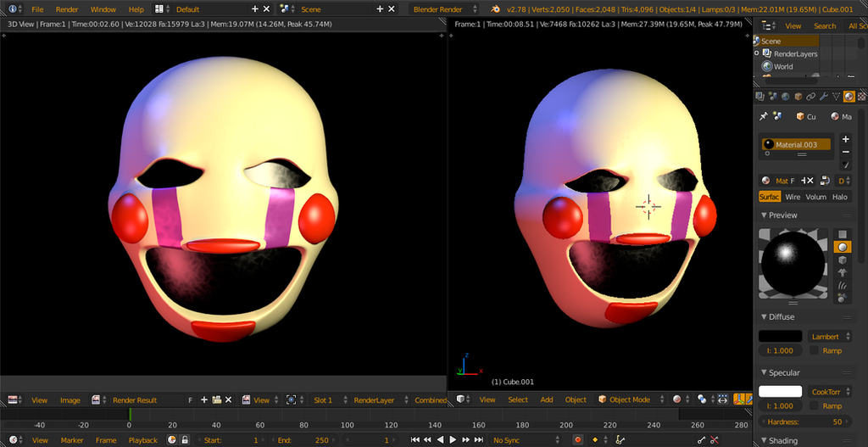The image size is (868, 447).
Task: Add a new material slot with plus
Action: coord(845,139)
